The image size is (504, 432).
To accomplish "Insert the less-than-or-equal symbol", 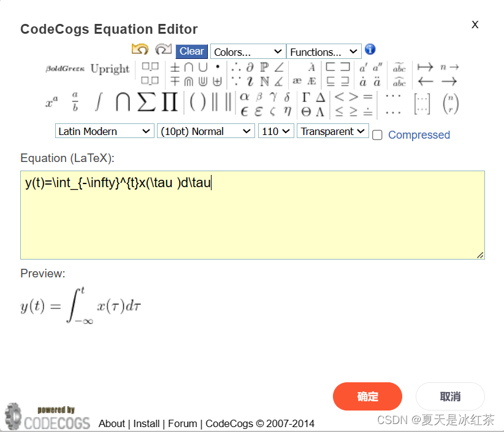I will (x=339, y=112).
